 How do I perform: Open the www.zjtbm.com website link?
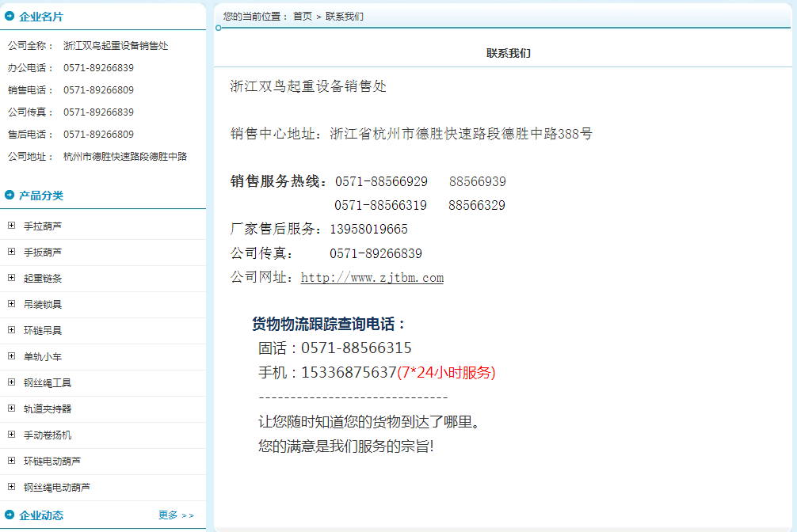[x=372, y=278]
